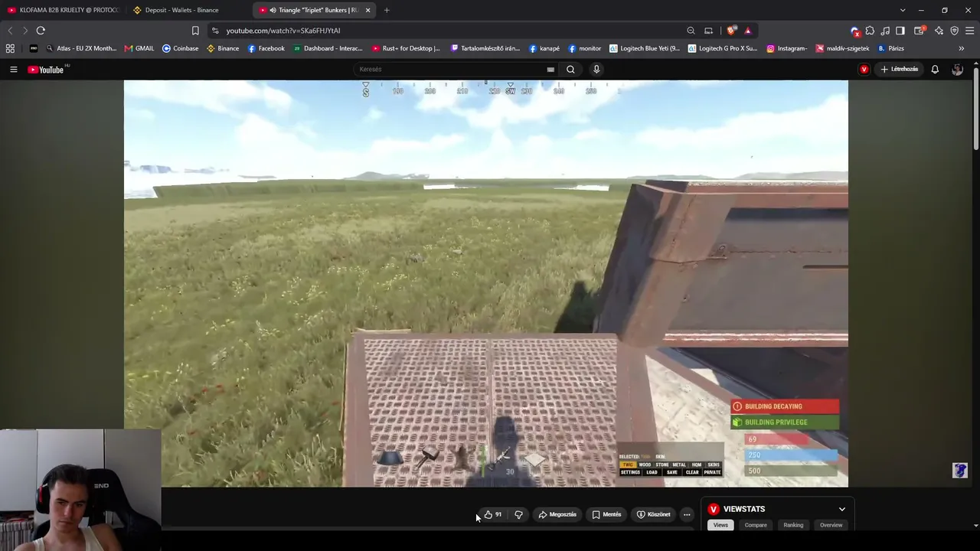Select the Views tab in ViewStats
Image resolution: width=980 pixels, height=551 pixels.
point(720,525)
